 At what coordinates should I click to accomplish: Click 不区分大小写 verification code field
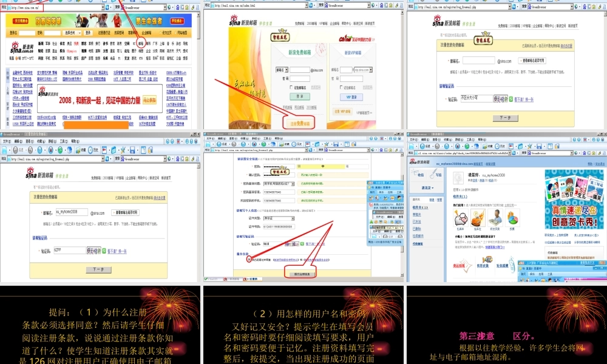coord(476,99)
